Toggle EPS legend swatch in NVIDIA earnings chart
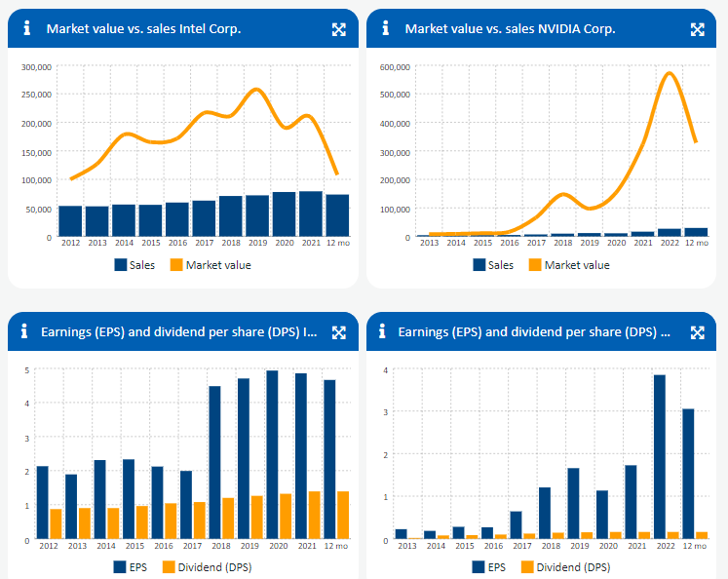This screenshot has width=728, height=579. click(479, 567)
